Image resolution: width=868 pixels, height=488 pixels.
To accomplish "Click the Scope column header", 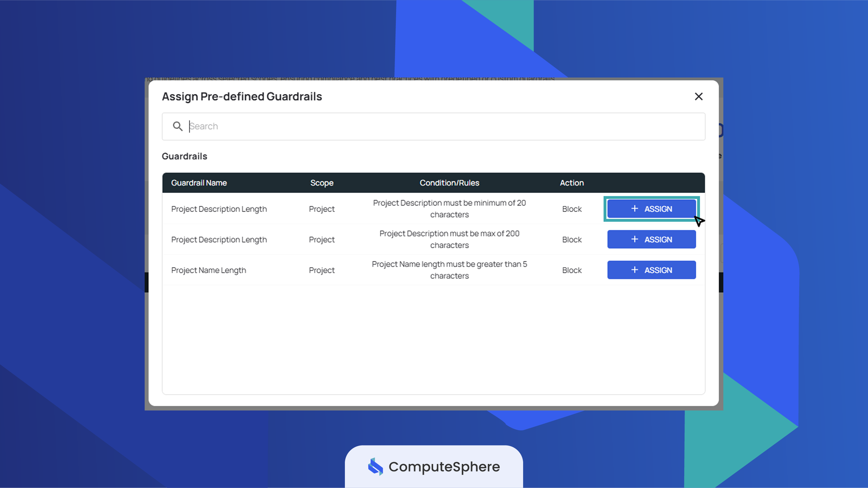I will pos(322,183).
